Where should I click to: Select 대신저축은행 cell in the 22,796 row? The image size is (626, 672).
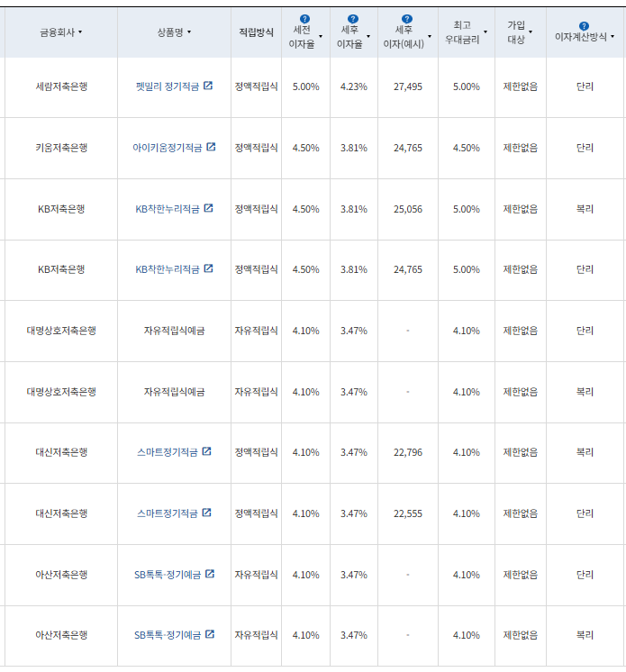point(61,452)
